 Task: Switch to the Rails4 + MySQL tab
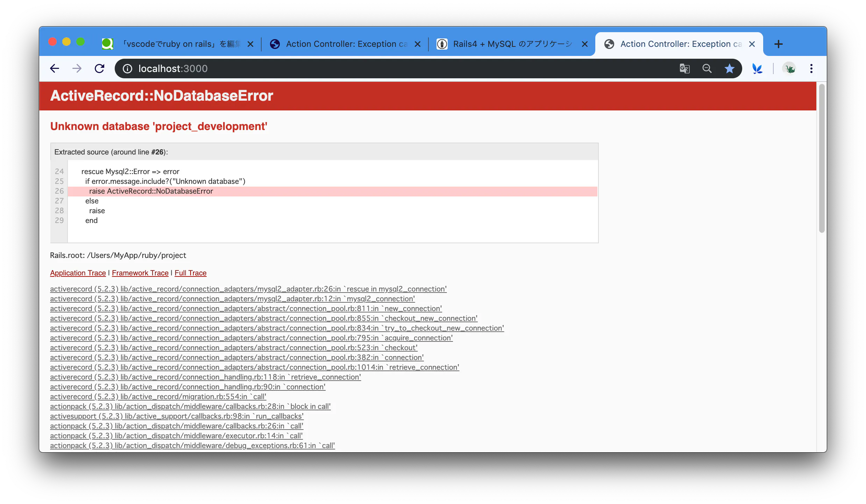[507, 44]
